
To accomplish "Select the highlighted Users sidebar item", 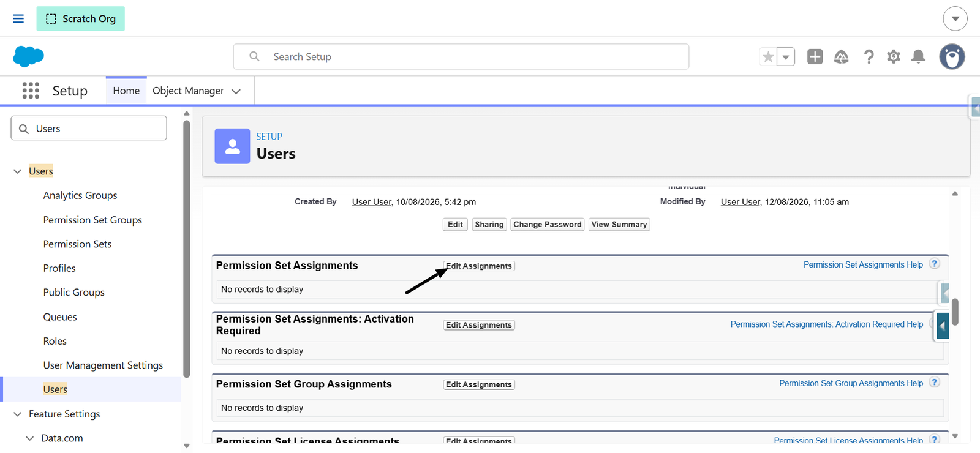I will 92,389.
